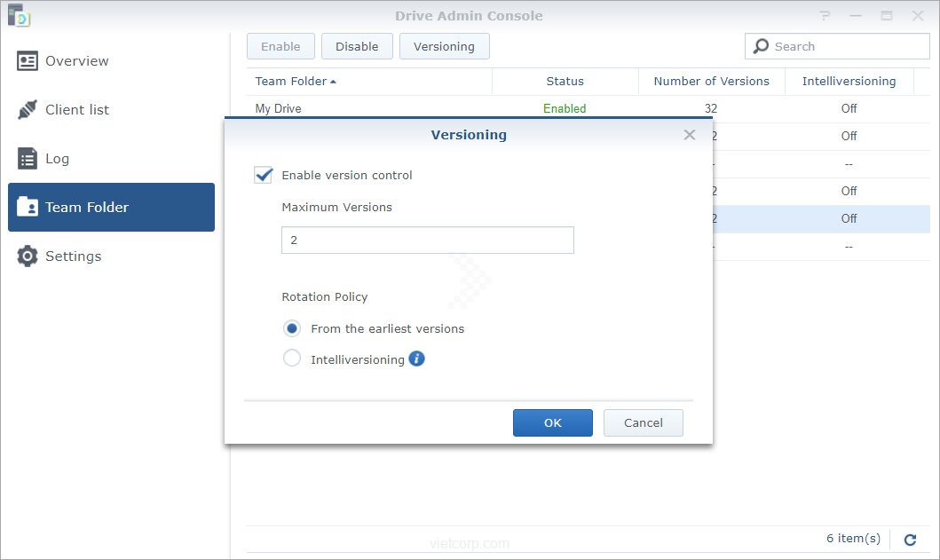Select From the earliest versions option
The height and width of the screenshot is (560, 940).
pos(292,328)
